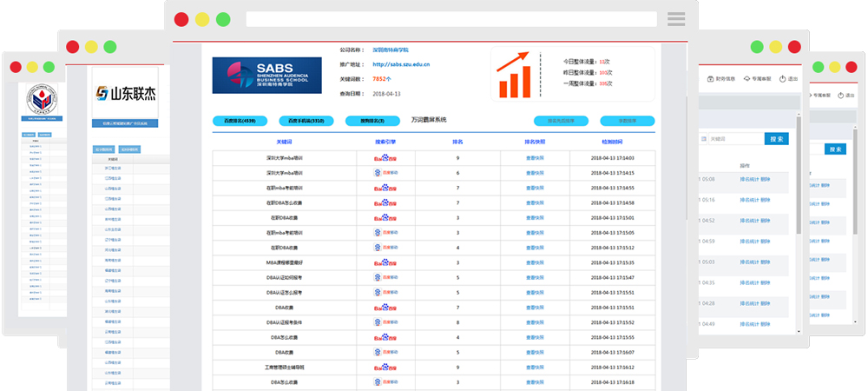The height and width of the screenshot is (391, 868).
Task: Switch to the 百度排名(4539) tab
Action: 240,121
